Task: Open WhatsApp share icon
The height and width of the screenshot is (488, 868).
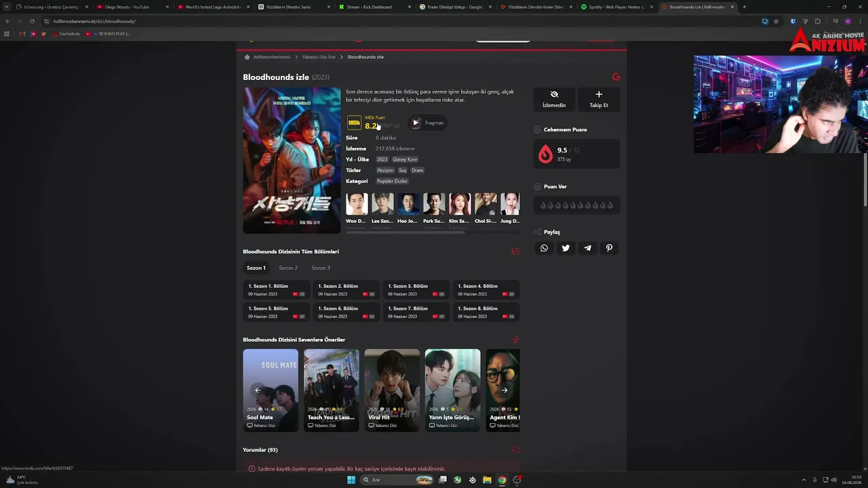Action: click(x=544, y=248)
